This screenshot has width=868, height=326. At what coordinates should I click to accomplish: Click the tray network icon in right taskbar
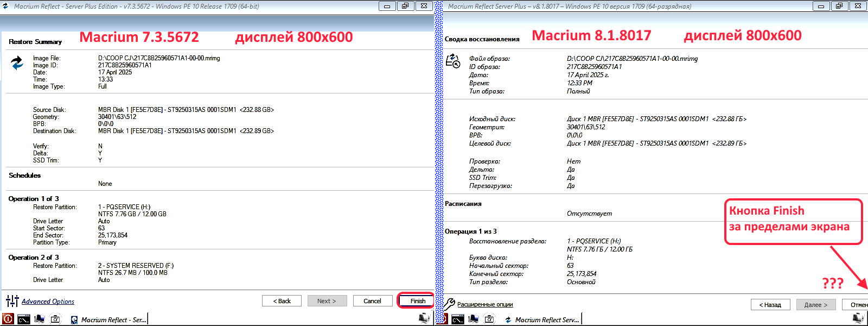coord(859,319)
